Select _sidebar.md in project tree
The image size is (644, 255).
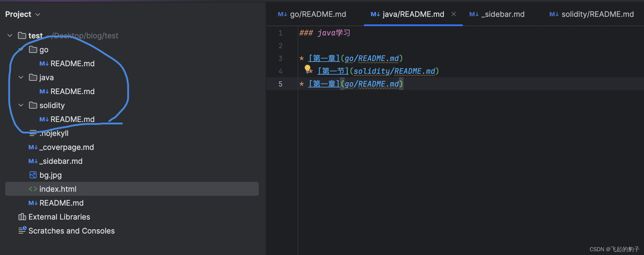[x=61, y=161]
